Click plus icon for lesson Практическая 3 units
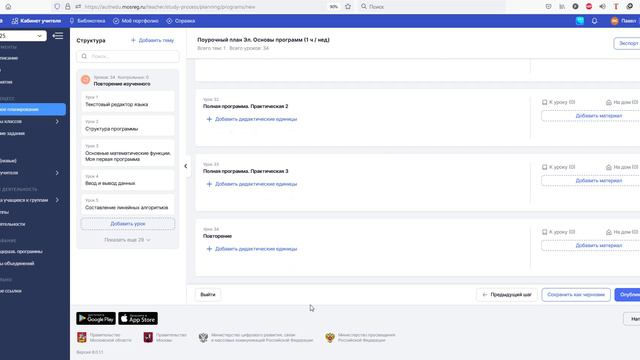Viewport: 640px width, 360px height. click(209, 184)
